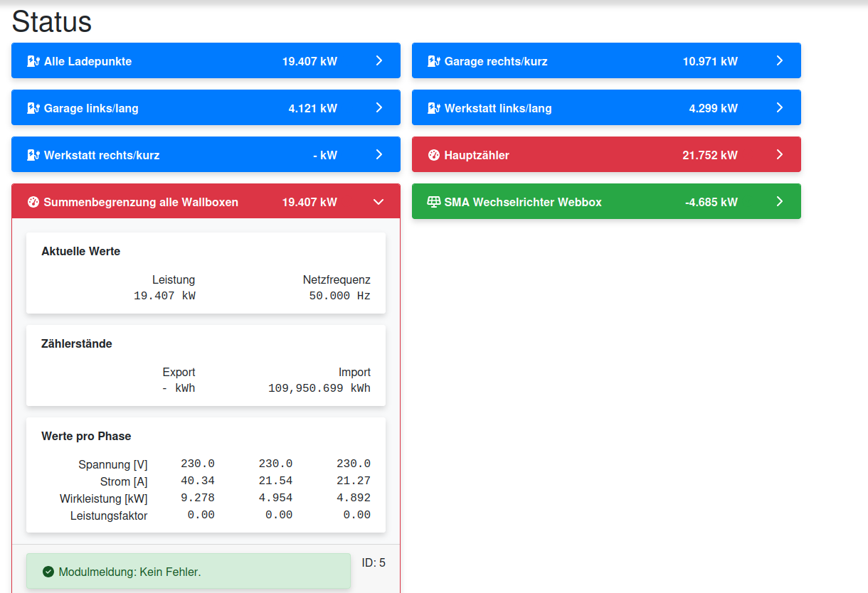Click the Wirkleistung [kW] row label
The width and height of the screenshot is (868, 593).
click(104, 498)
